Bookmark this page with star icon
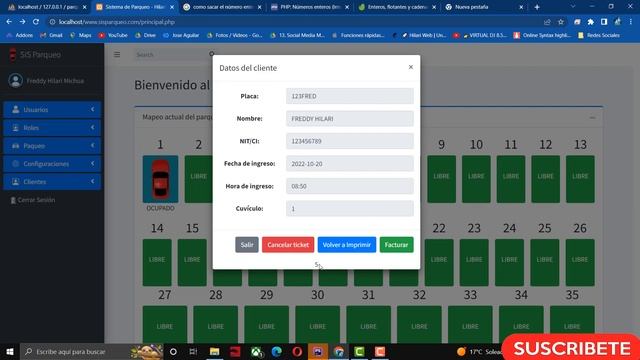Image resolution: width=640 pixels, height=360 pixels. click(560, 22)
